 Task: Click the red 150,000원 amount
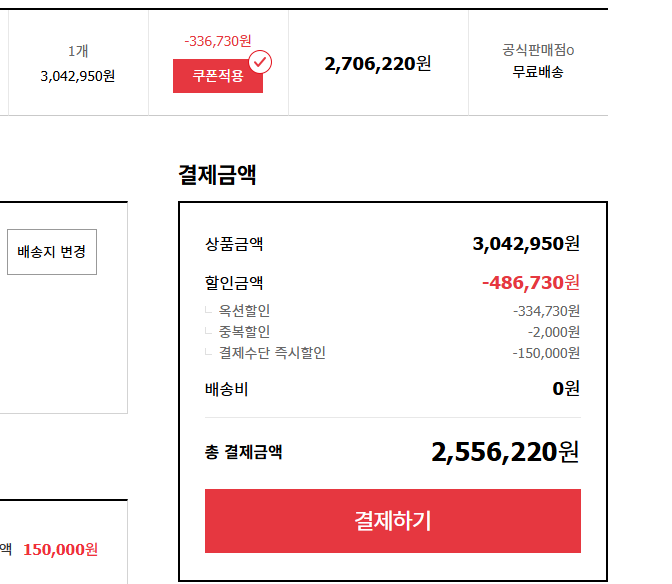coord(60,549)
